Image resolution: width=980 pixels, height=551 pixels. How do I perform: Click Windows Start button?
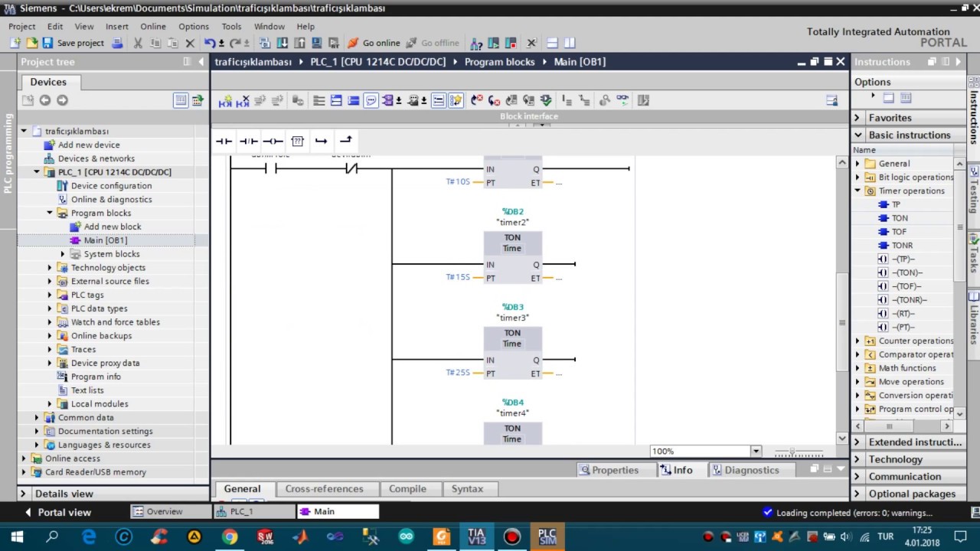point(17,537)
